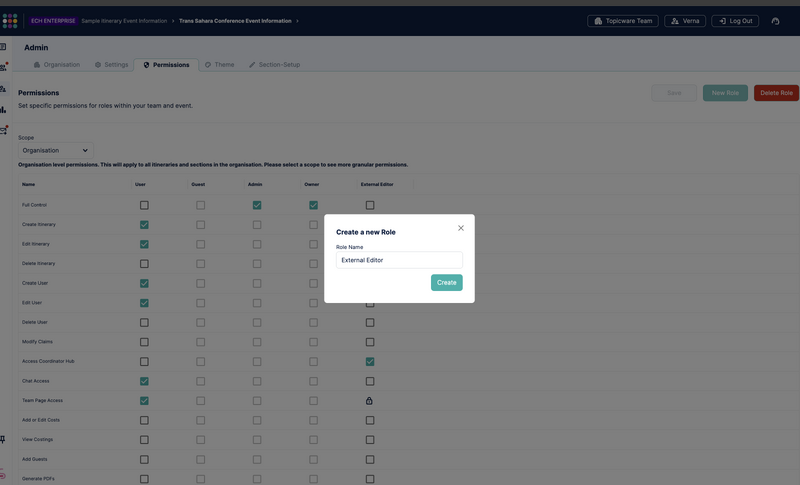Open the bar chart reports icon in sidebar
This screenshot has width=800, height=485.
3,110
